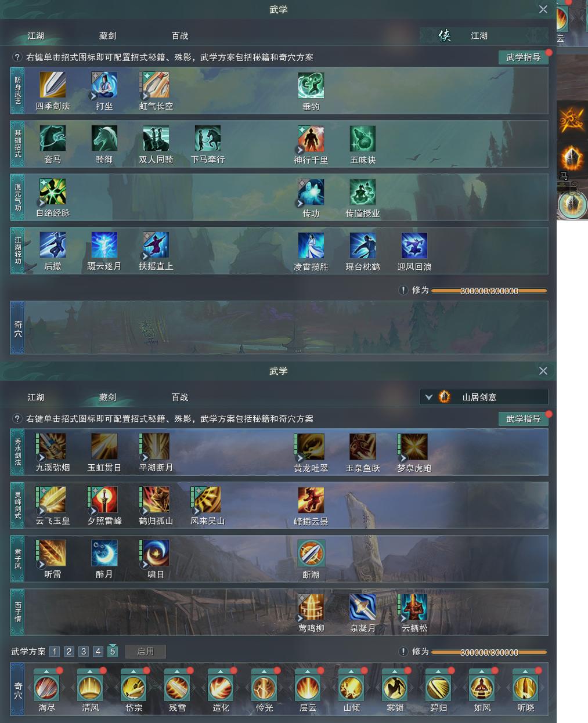Image resolution: width=588 pixels, height=723 pixels.
Task: Choose martial scheme number 4
Action: click(98, 652)
